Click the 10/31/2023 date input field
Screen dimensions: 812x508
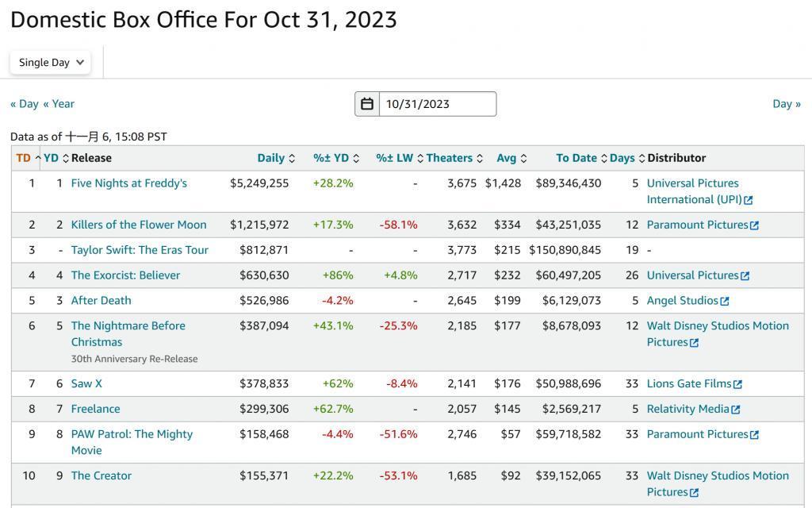tap(437, 104)
